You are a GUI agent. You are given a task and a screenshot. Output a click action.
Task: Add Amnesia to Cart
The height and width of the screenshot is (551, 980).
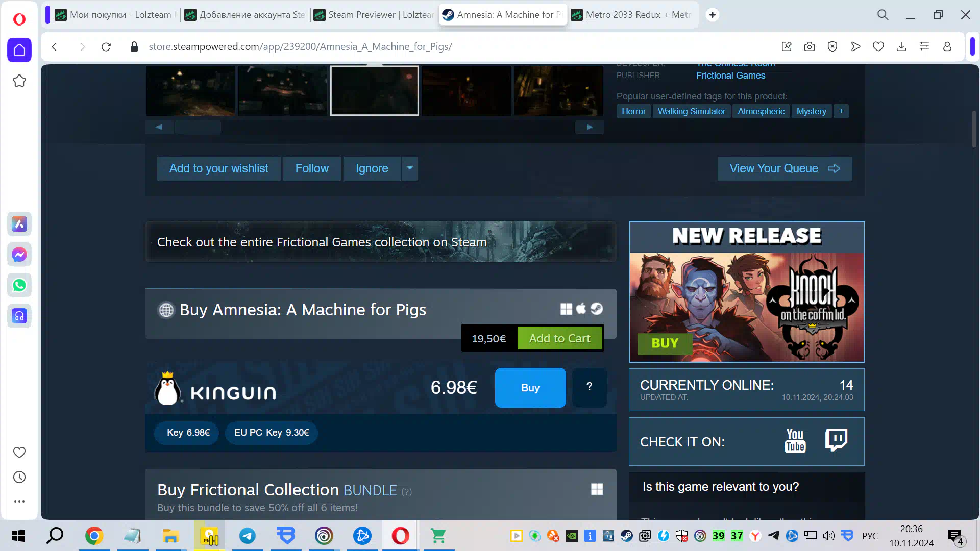tap(560, 338)
